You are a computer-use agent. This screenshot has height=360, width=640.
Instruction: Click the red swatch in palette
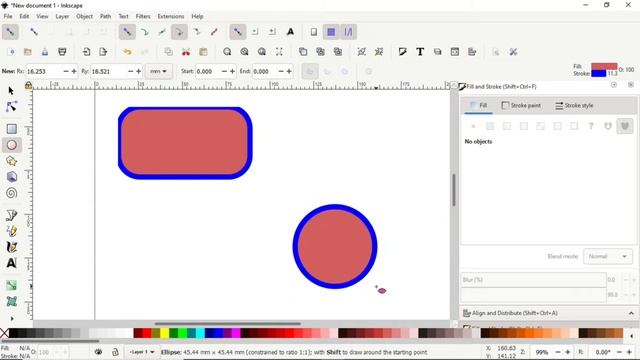click(x=147, y=333)
